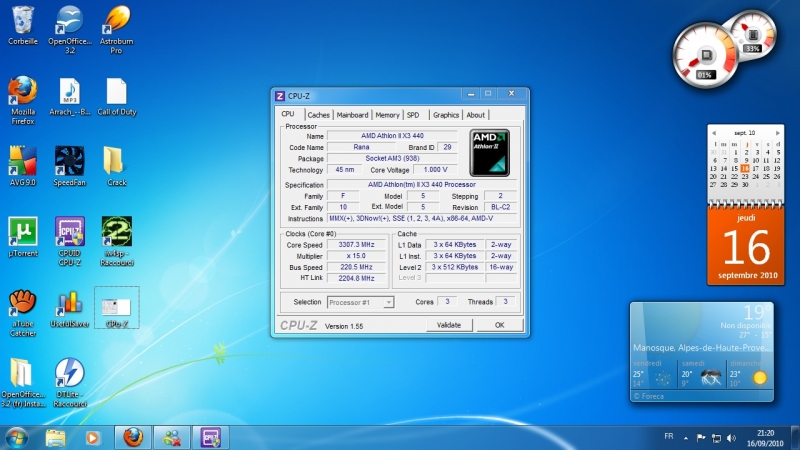
Task: Switch to the Graphics tab
Action: 446,115
